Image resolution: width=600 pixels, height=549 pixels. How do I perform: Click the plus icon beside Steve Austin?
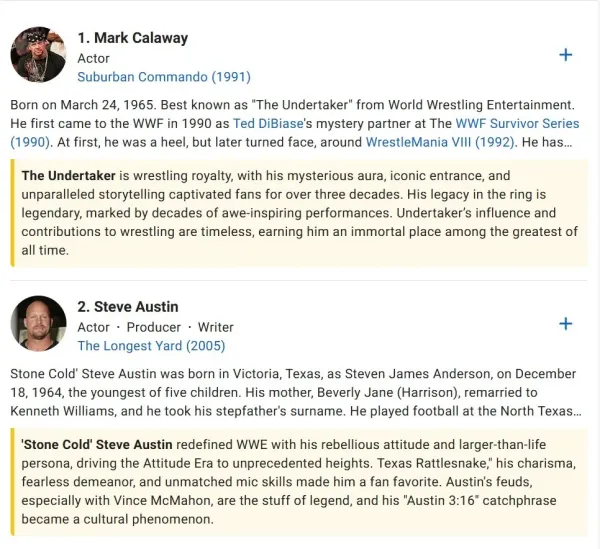(566, 324)
